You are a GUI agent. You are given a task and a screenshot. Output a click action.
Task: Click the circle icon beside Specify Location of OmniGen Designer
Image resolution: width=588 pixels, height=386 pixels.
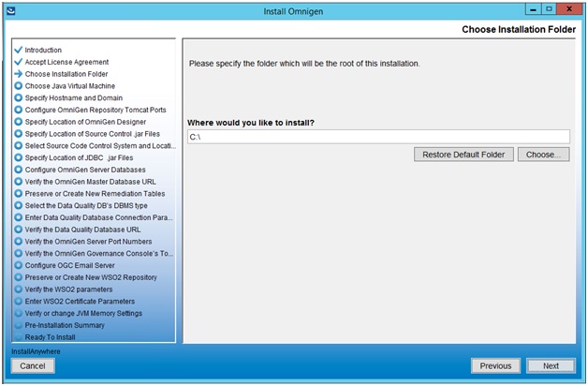[18, 122]
